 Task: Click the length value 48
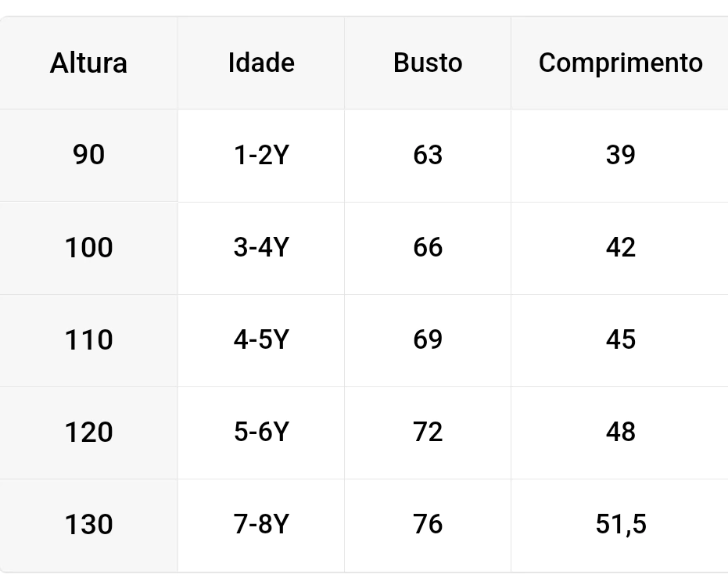pos(620,432)
